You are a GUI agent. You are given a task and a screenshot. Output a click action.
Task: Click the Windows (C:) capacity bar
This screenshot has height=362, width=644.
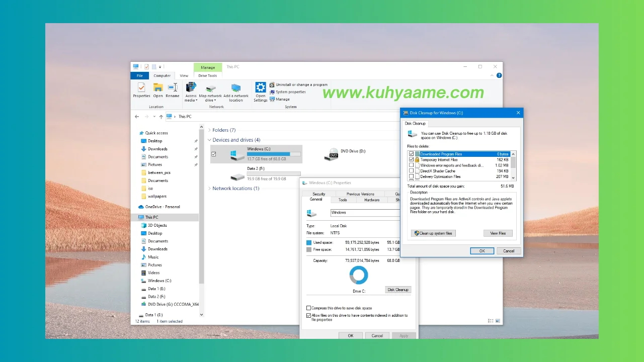(274, 154)
